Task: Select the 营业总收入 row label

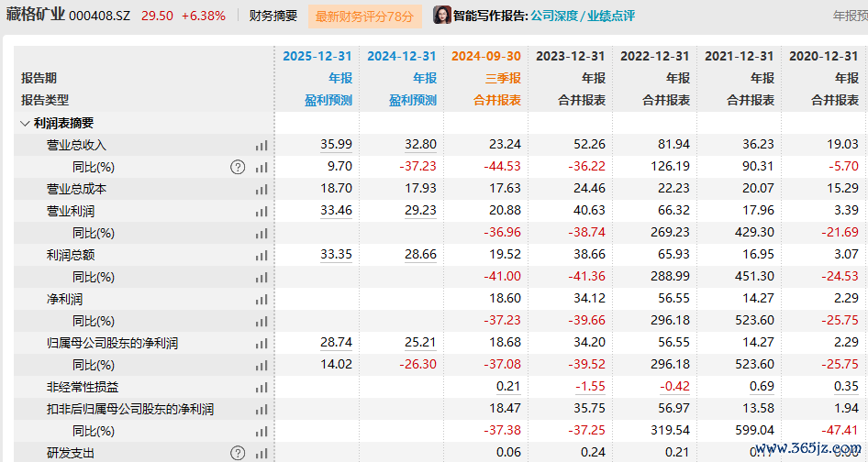Action: click(x=76, y=146)
